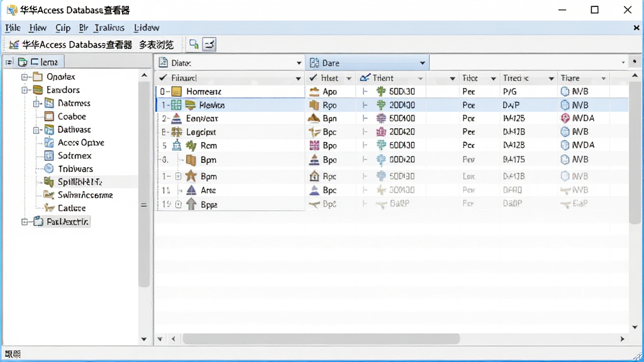
Task: Click the app logo in toolbar
Action: pos(14,45)
